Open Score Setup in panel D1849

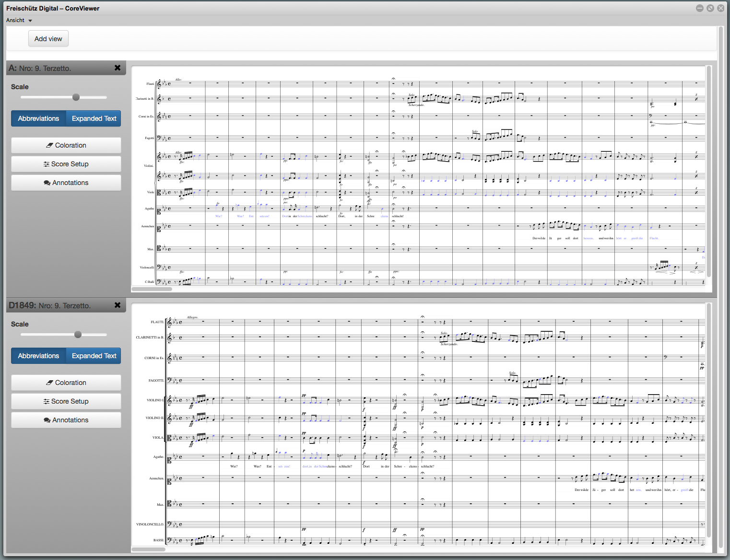click(x=66, y=401)
